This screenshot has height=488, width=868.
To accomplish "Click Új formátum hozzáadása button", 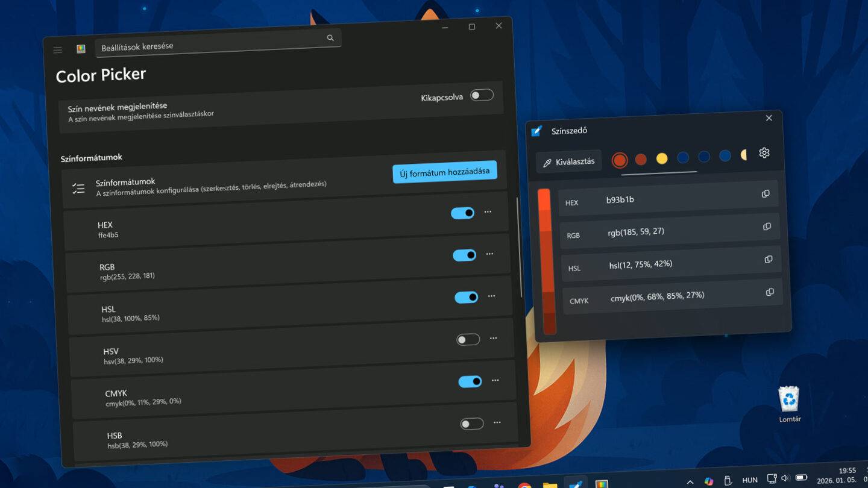I will [445, 172].
